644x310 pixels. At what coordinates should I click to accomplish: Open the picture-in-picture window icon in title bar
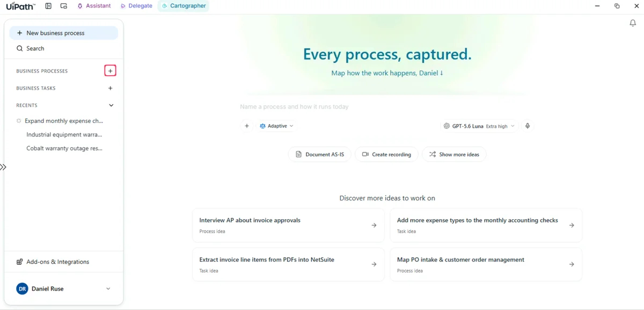(64, 6)
